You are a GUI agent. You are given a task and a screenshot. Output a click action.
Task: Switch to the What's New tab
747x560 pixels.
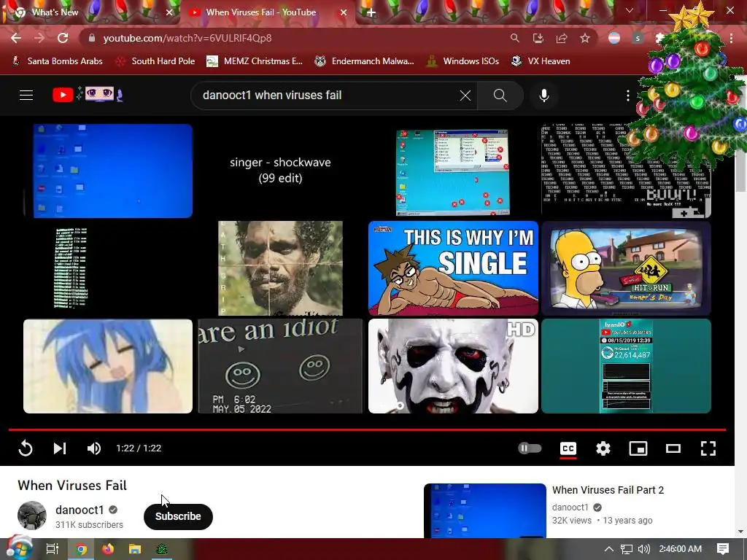pos(90,12)
